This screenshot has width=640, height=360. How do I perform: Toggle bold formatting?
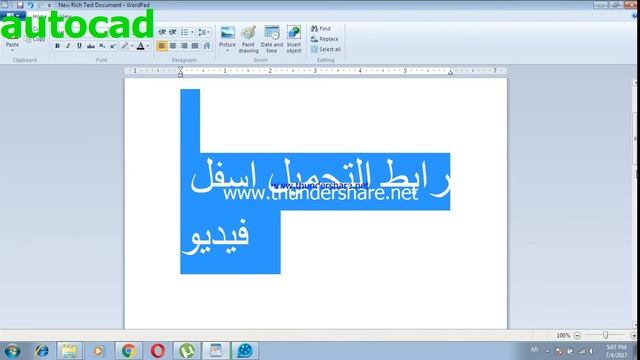coord(58,46)
